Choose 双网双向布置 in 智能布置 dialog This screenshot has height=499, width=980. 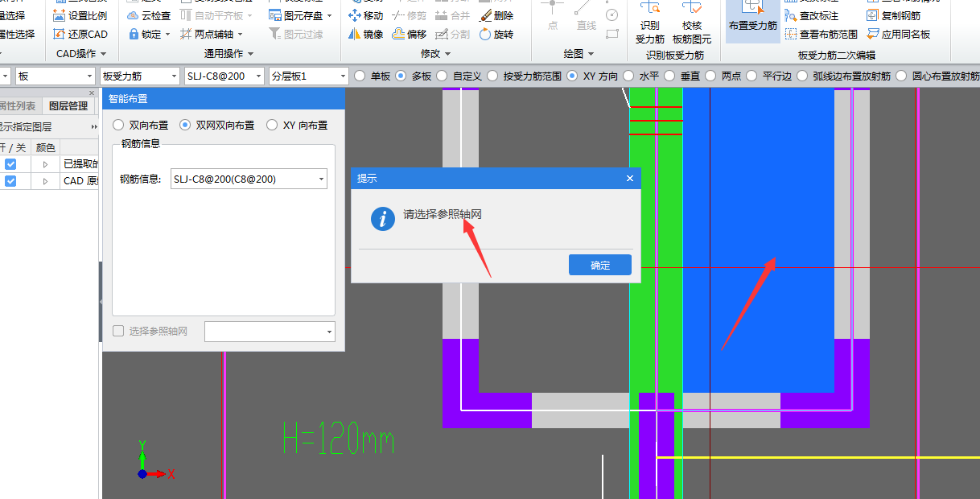pos(217,125)
